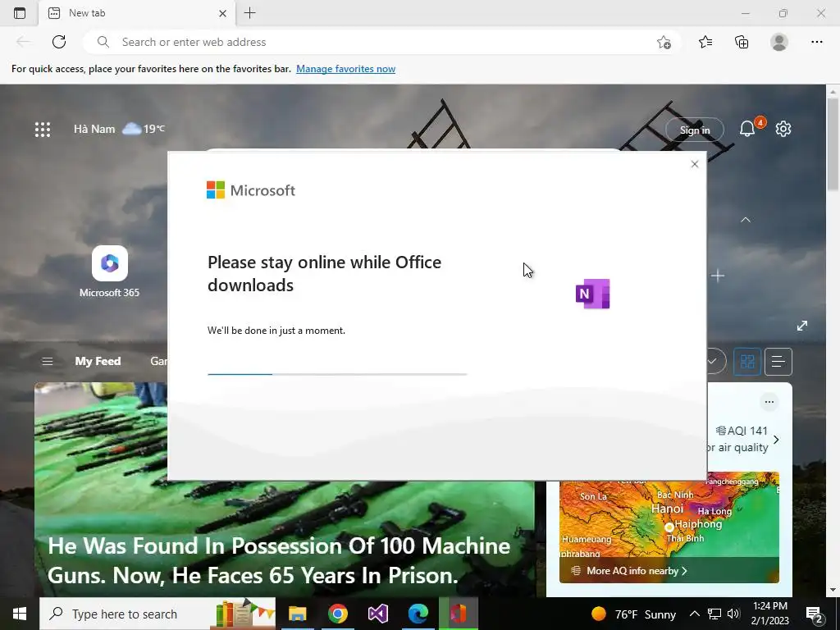Open the Favorites list icon
The image size is (840, 630).
tap(705, 42)
